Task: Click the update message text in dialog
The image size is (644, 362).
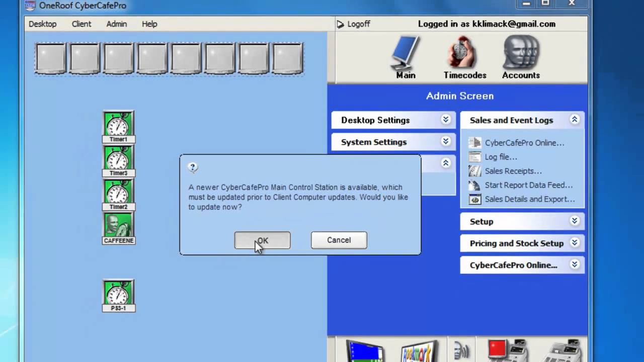Action: [x=298, y=197]
